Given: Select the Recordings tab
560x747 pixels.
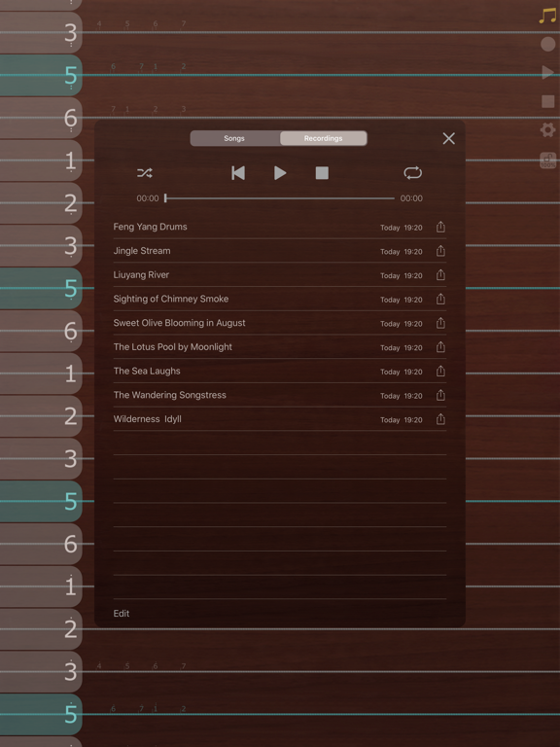Looking at the screenshot, I should [x=324, y=138].
